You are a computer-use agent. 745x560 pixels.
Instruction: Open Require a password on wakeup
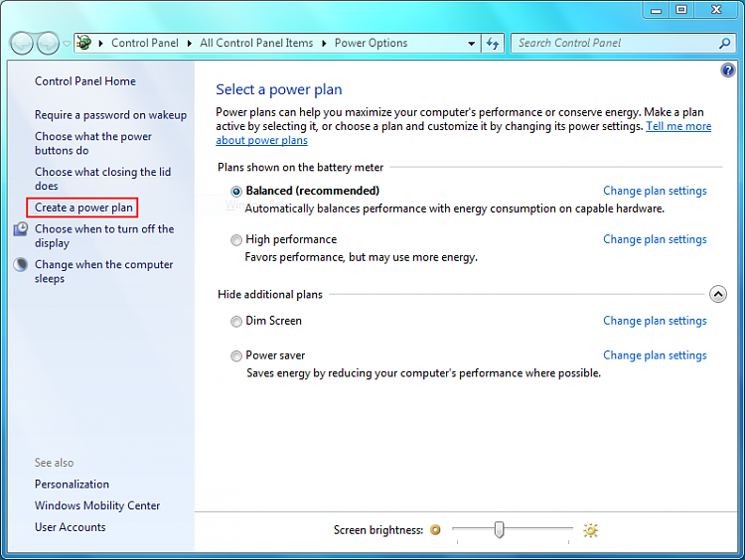pos(110,115)
